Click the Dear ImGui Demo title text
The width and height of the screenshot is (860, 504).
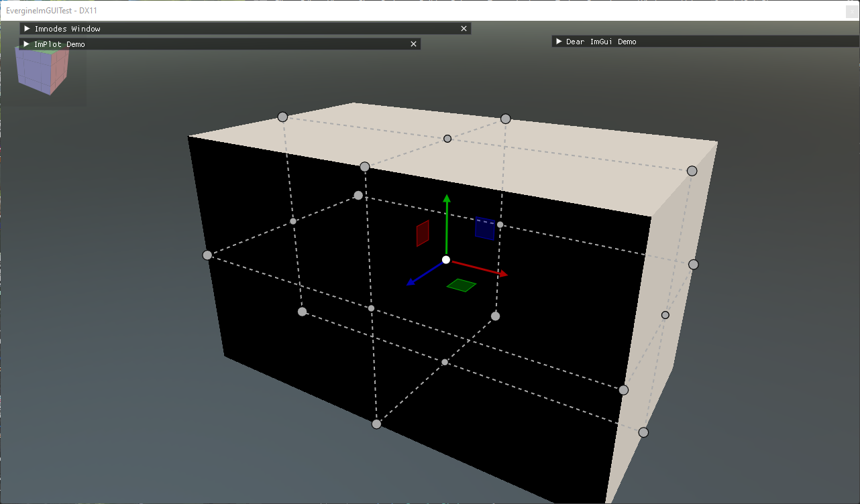tap(601, 42)
